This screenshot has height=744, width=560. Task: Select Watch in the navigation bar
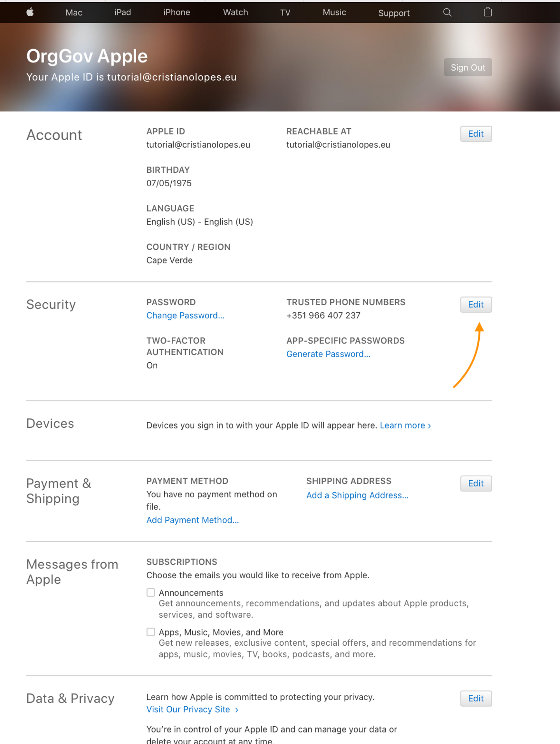pyautogui.click(x=236, y=12)
